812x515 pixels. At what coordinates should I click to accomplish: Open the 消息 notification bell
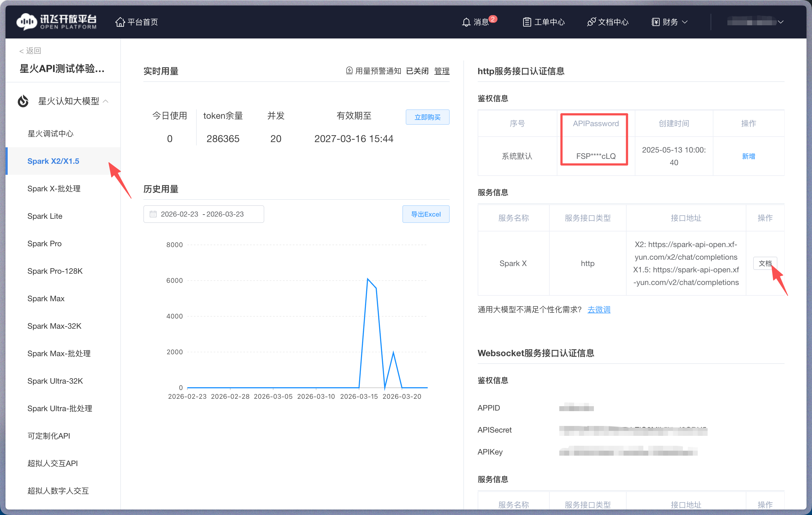click(466, 22)
